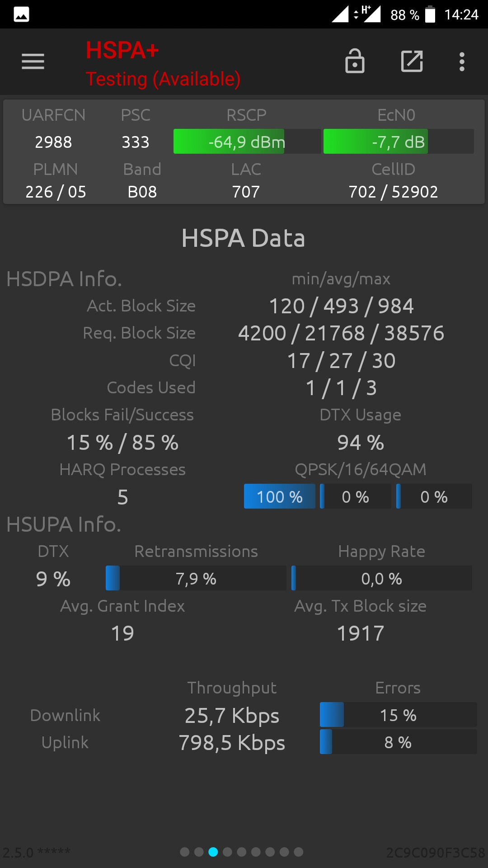The image size is (488, 868).
Task: Open the hamburger navigation menu
Action: coord(33,61)
